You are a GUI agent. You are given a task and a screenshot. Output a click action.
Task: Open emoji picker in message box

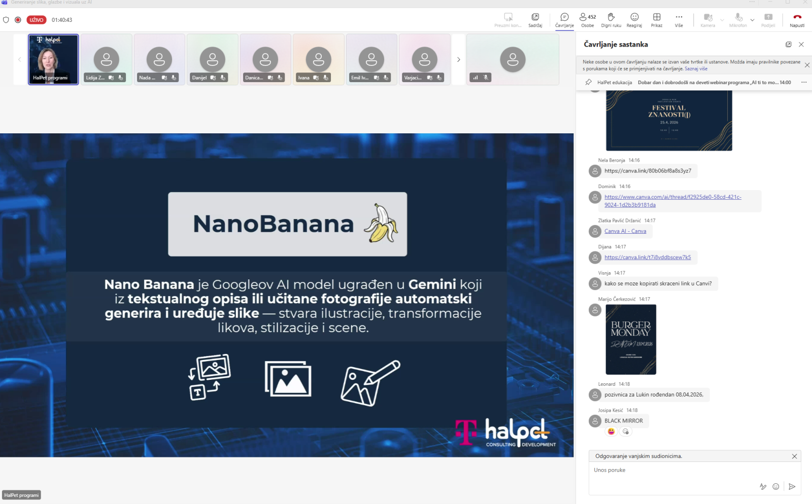pos(775,486)
